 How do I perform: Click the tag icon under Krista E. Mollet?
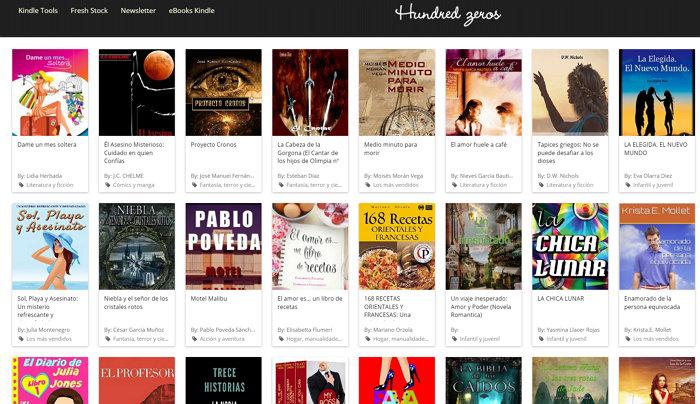[x=627, y=339]
